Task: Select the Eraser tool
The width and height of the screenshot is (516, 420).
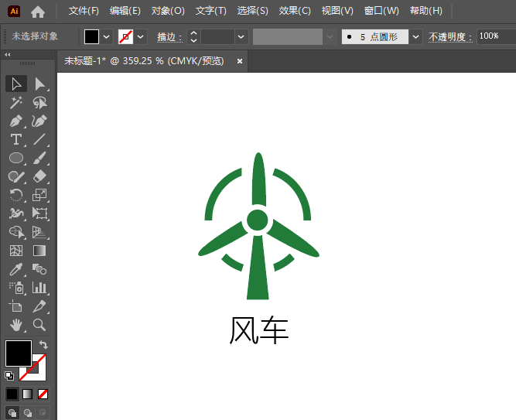Action: pos(39,176)
